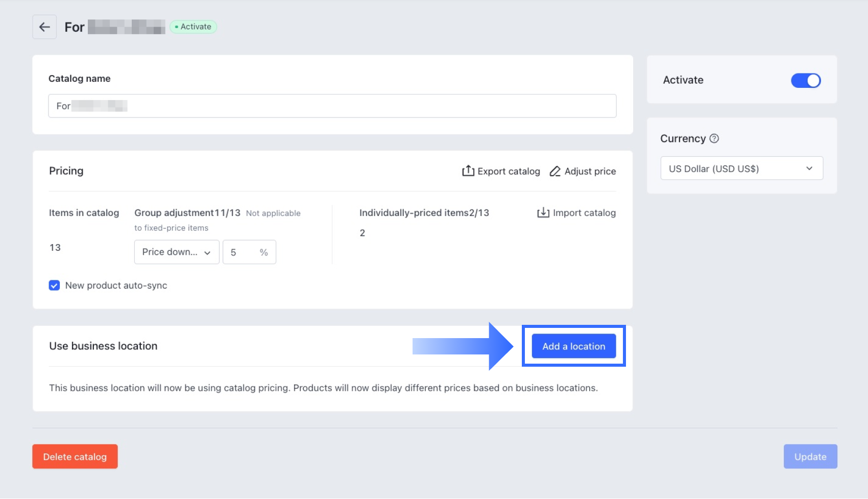Image resolution: width=868 pixels, height=499 pixels.
Task: Click the Import catalog link text
Action: (584, 212)
